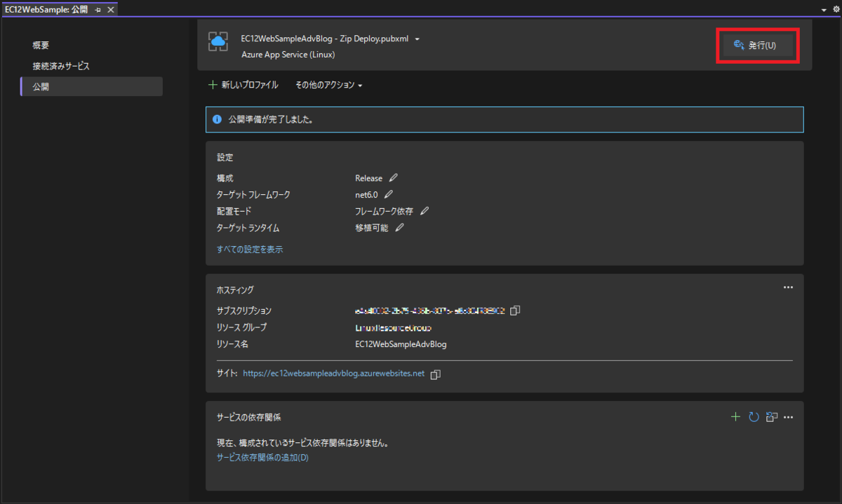The height and width of the screenshot is (504, 842).
Task: Click the EC12WebSampleAdvBlog - Zip Deploy.pubxml name
Action: (x=324, y=39)
